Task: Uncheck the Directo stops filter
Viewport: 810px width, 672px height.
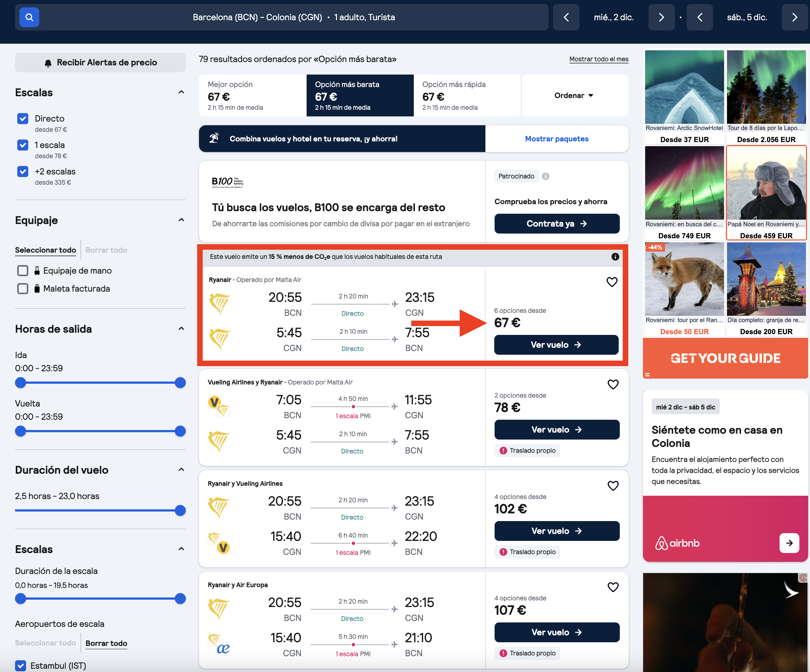Action: [x=23, y=119]
